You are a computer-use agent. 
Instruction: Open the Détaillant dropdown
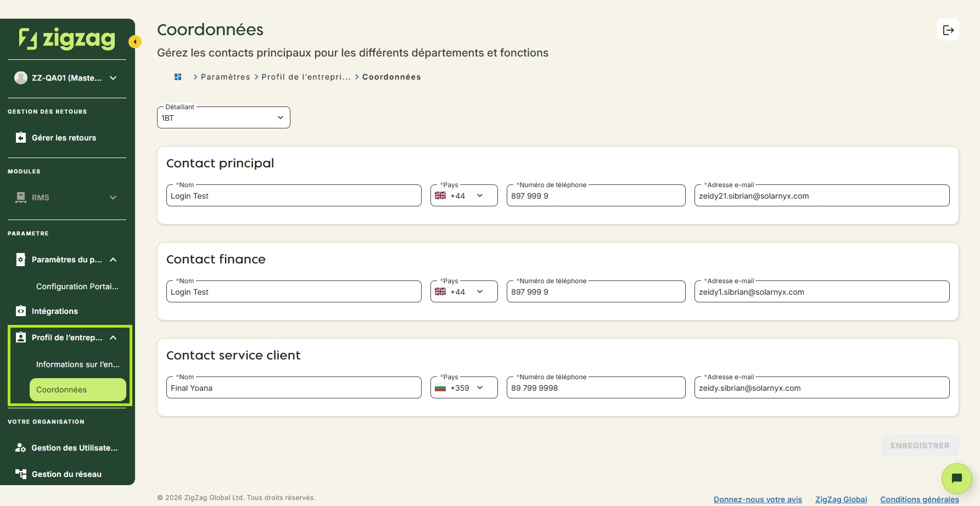pyautogui.click(x=223, y=117)
